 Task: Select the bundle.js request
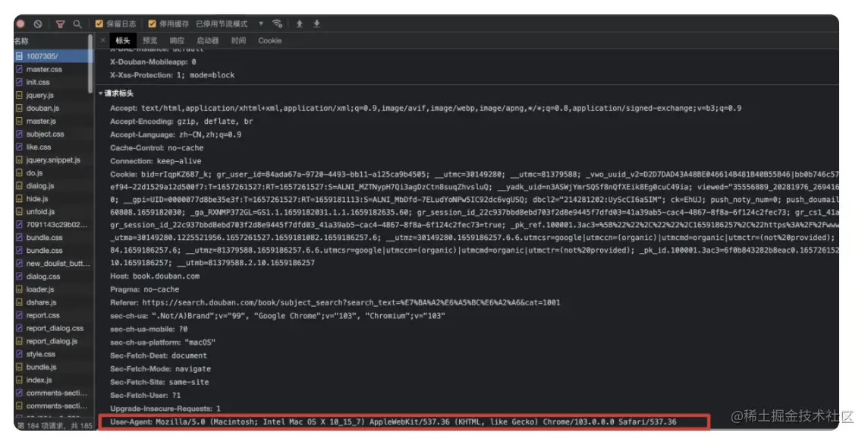52,367
